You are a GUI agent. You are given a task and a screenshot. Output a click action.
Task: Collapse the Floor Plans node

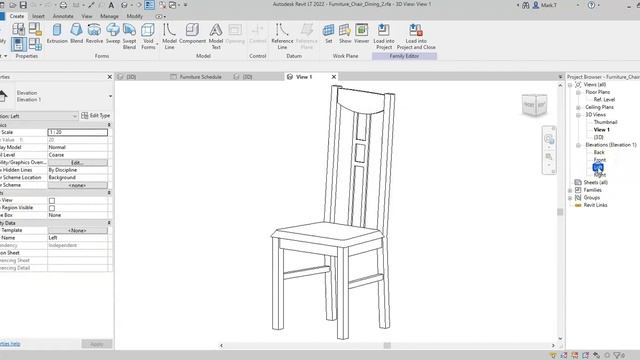(578, 93)
